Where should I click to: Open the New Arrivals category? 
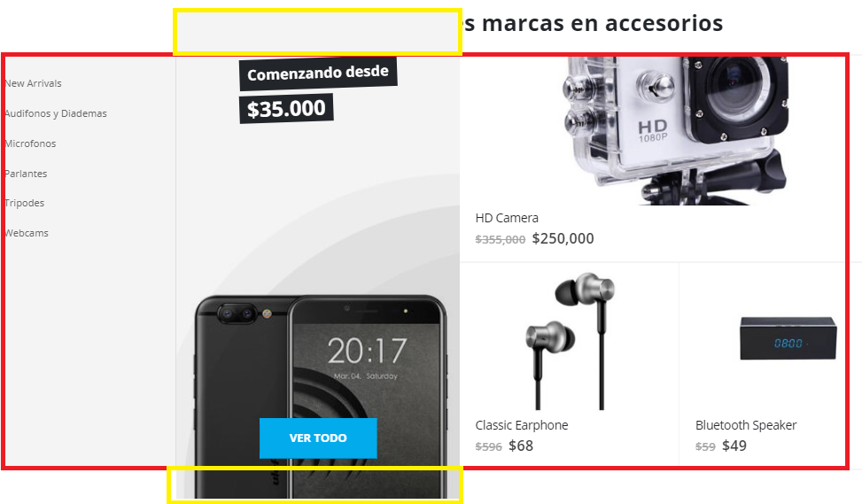[x=33, y=83]
